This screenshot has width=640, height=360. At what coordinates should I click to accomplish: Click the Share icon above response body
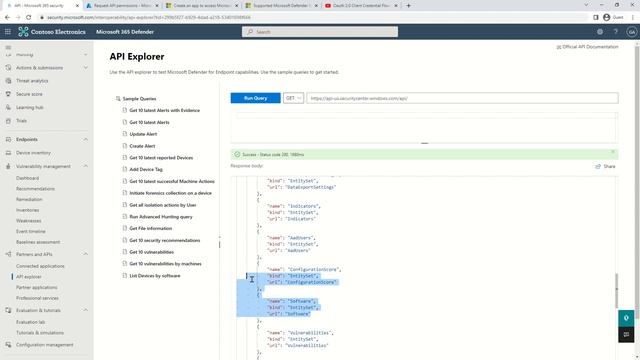[598, 166]
